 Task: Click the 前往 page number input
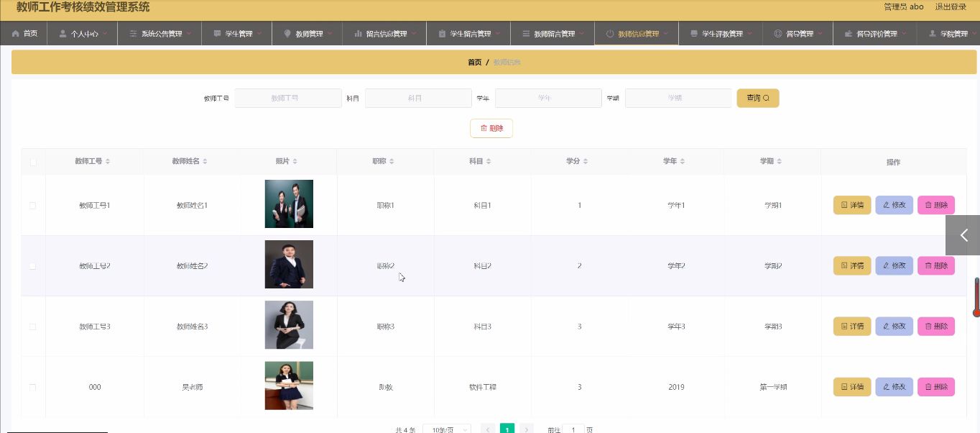coord(573,429)
